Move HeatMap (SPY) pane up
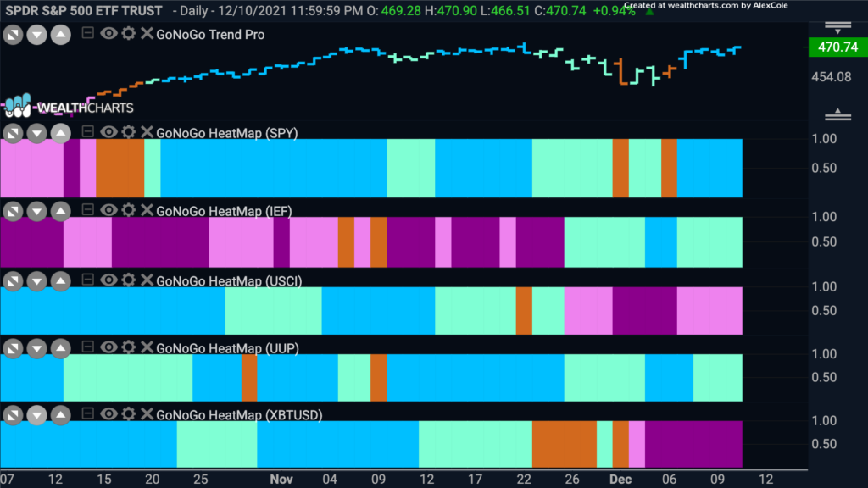868x488 pixels. point(61,133)
